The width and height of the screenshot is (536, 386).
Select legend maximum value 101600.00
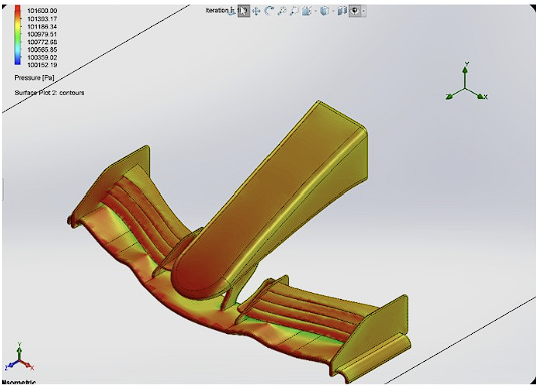click(x=42, y=11)
